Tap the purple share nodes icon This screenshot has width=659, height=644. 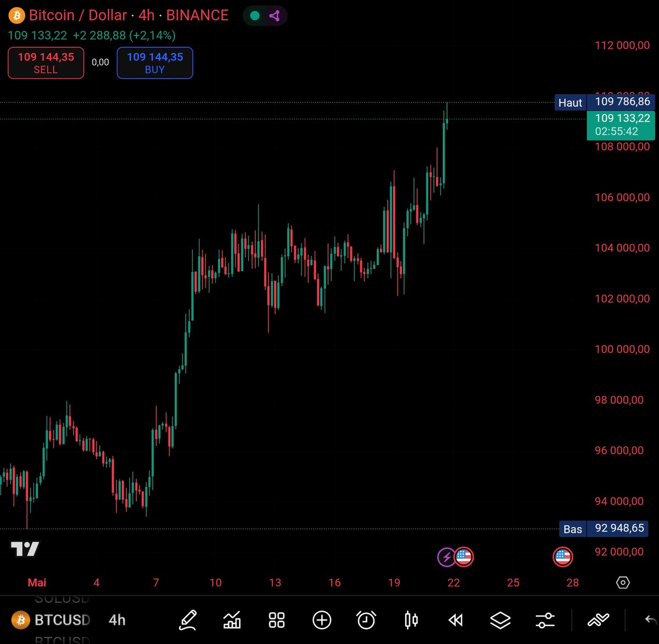click(275, 15)
